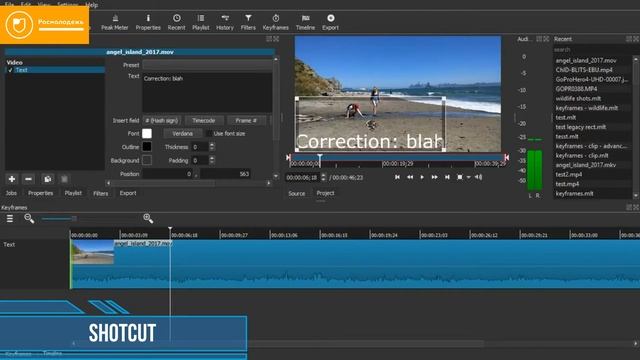
Task: Open test2.mp4 in Recent list
Action: (569, 174)
